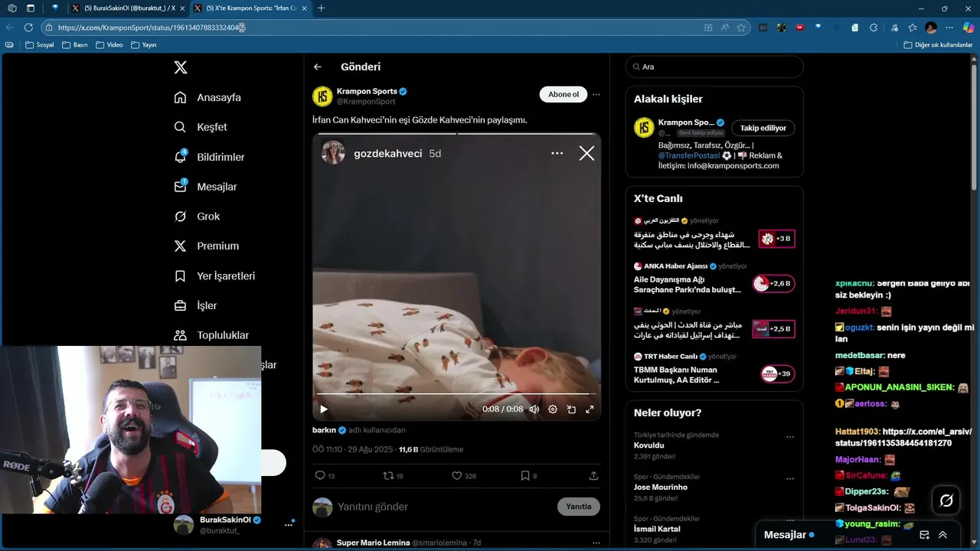
Task: Open Kovuldu trending topic
Action: tap(649, 445)
